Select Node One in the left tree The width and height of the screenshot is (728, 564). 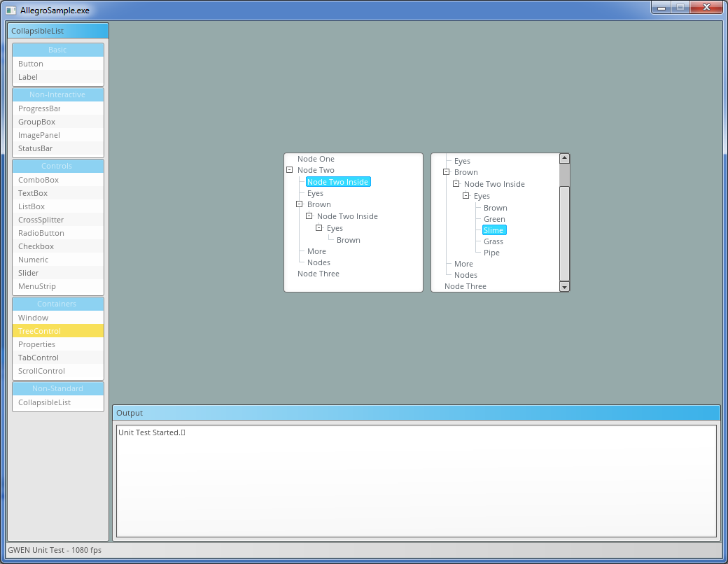point(316,159)
